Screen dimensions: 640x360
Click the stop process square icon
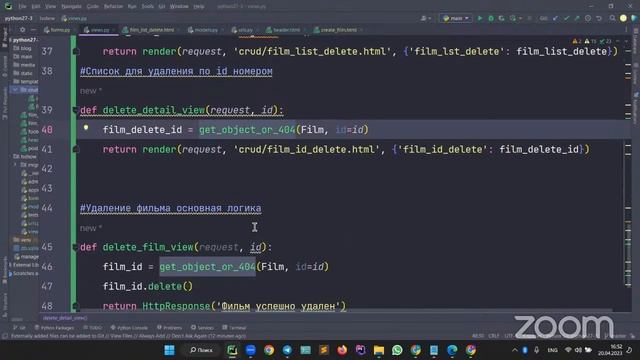click(x=530, y=18)
